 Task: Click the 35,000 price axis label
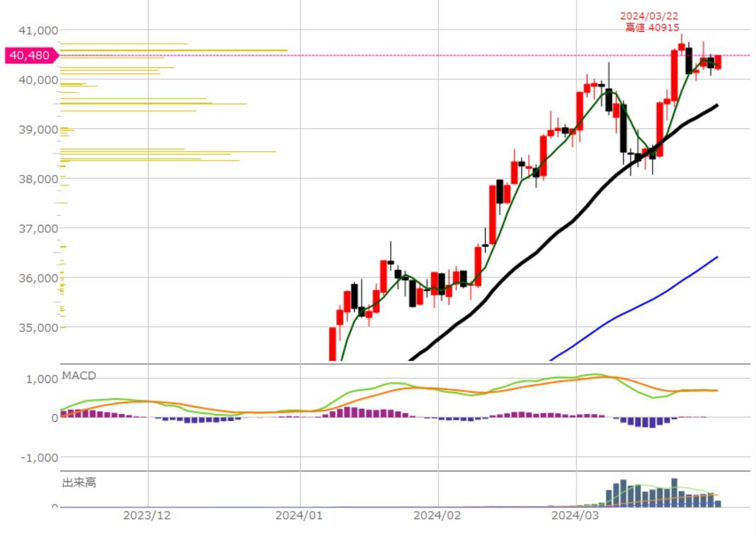(38, 328)
